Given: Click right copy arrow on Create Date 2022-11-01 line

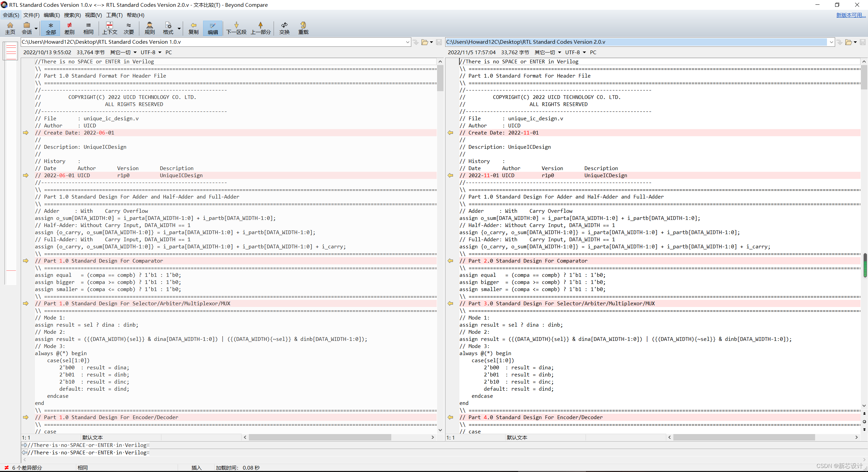Looking at the screenshot, I should pos(450,133).
